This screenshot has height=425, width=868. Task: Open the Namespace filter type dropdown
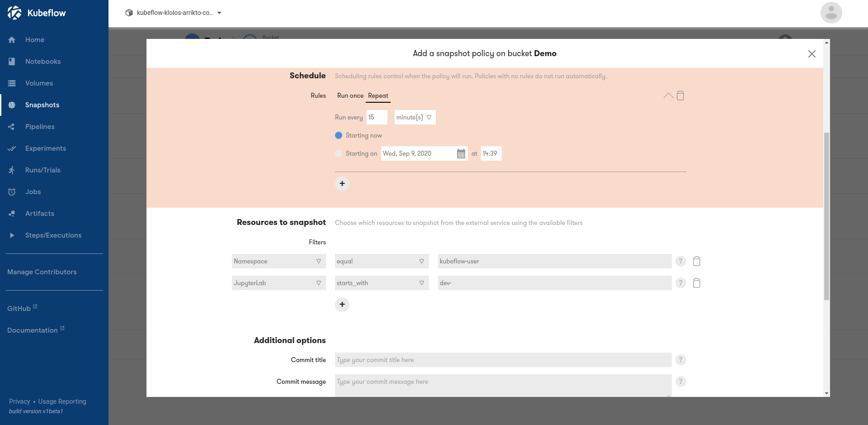279,261
